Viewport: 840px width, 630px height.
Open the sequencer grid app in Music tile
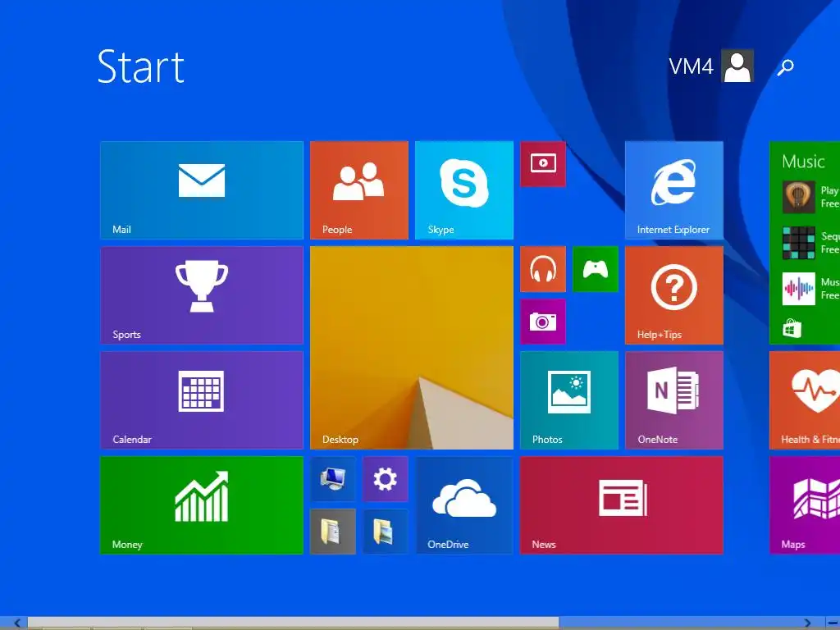(x=798, y=243)
